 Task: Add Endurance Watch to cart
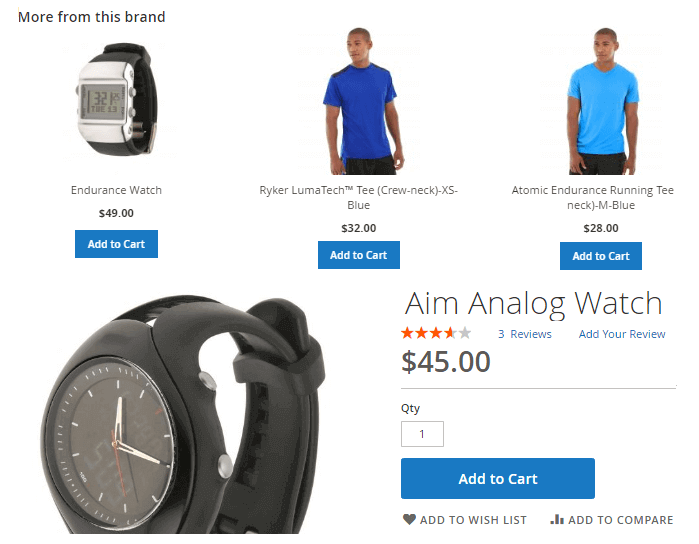pos(116,244)
